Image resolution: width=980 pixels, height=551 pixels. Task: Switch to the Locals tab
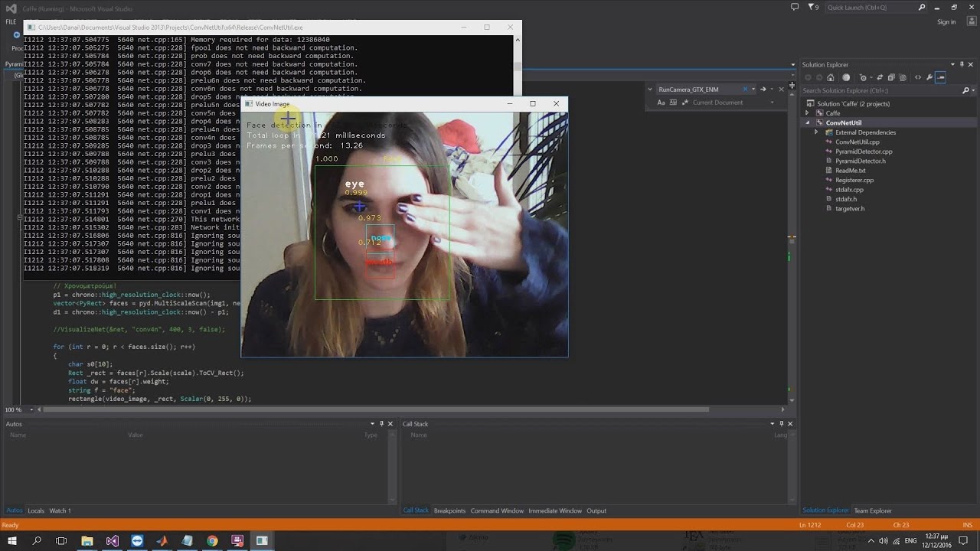click(x=36, y=510)
